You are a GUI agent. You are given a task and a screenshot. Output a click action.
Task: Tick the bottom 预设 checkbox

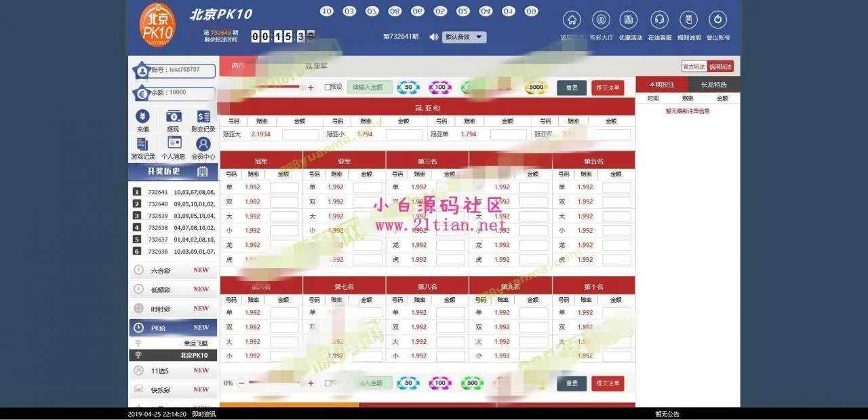[x=328, y=383]
